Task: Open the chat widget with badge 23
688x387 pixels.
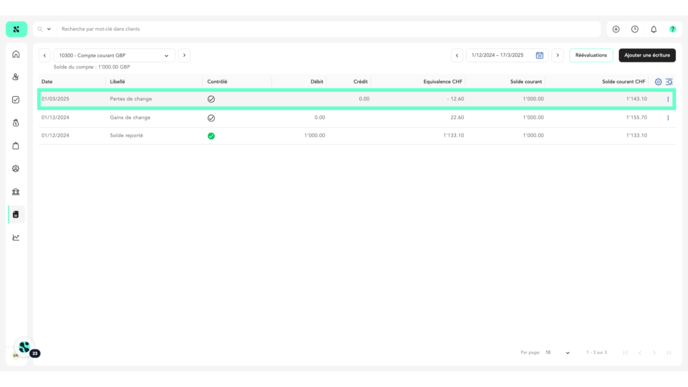Action: 25,347
